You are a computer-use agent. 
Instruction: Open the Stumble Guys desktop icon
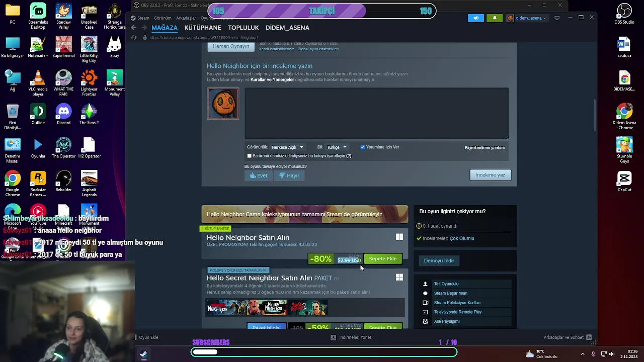pos(624,150)
